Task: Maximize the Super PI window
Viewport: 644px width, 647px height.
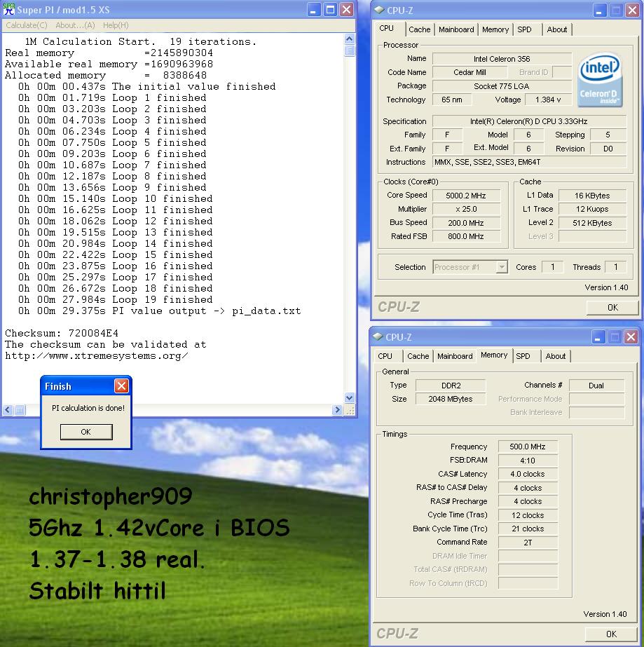Action: (330, 10)
